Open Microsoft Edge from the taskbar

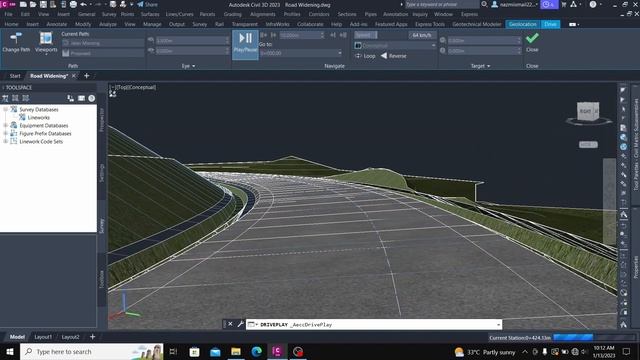[x=257, y=351]
